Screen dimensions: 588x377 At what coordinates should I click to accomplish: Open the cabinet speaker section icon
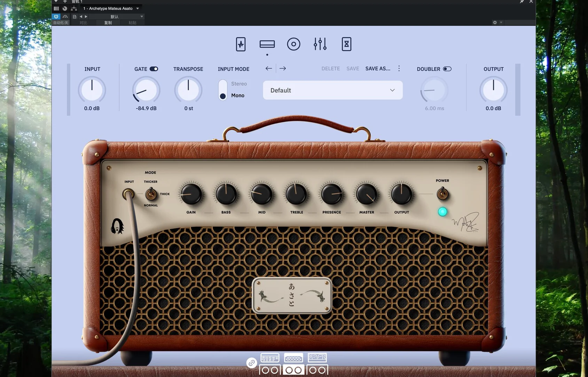click(x=293, y=44)
